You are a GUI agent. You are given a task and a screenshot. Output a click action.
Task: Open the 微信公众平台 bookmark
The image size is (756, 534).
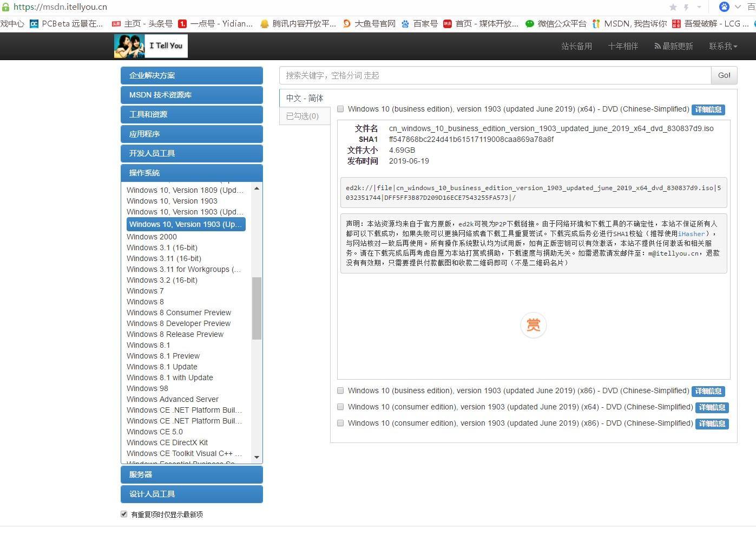[x=556, y=24]
